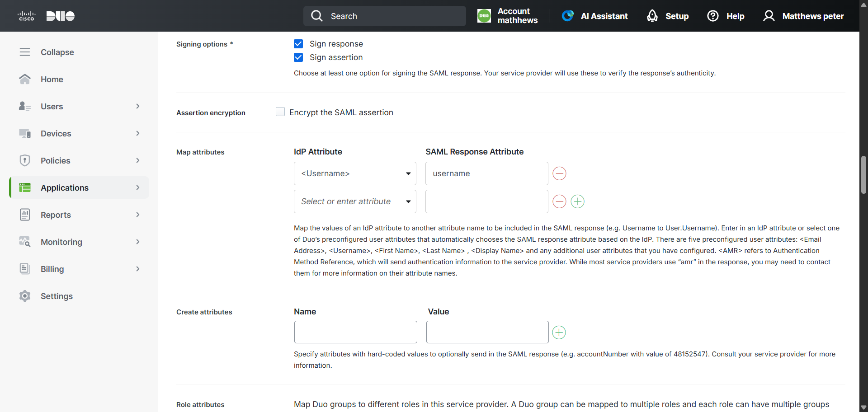868x412 pixels.
Task: Add a new Create attributes row
Action: pyautogui.click(x=559, y=332)
